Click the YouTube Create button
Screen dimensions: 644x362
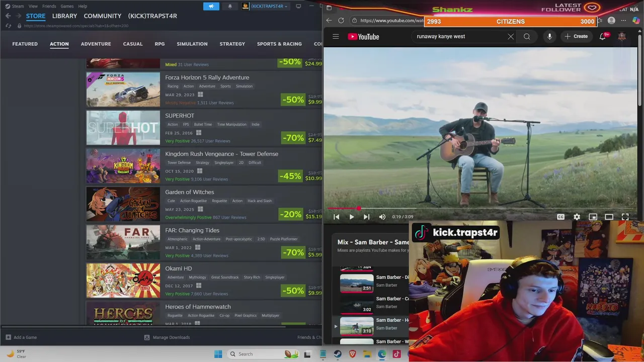tap(576, 36)
